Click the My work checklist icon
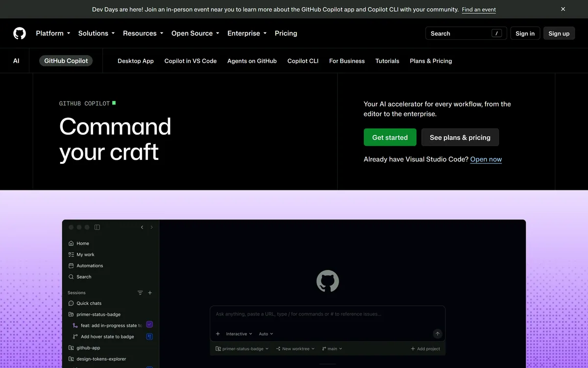 (x=71, y=255)
